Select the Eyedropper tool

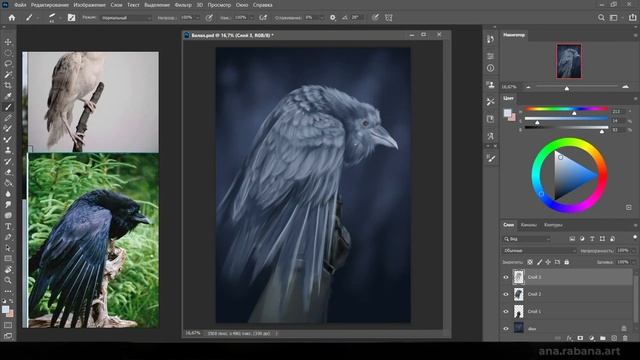point(8,96)
